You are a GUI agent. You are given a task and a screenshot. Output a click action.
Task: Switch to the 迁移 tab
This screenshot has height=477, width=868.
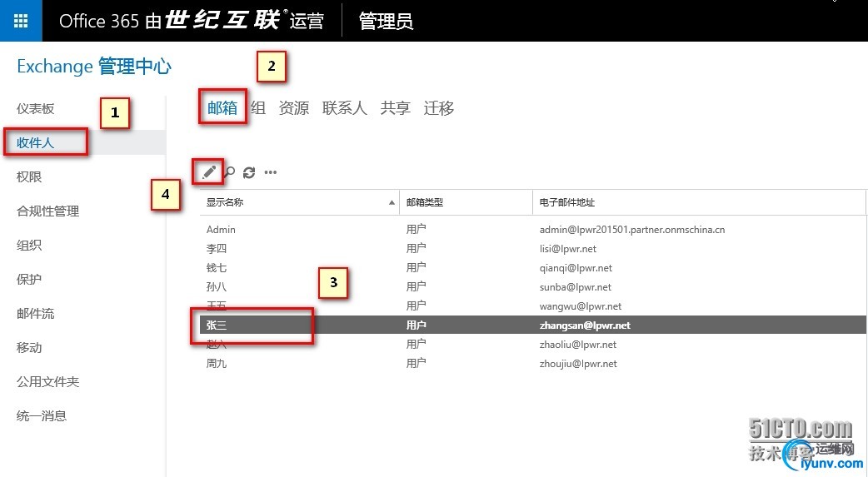point(439,107)
